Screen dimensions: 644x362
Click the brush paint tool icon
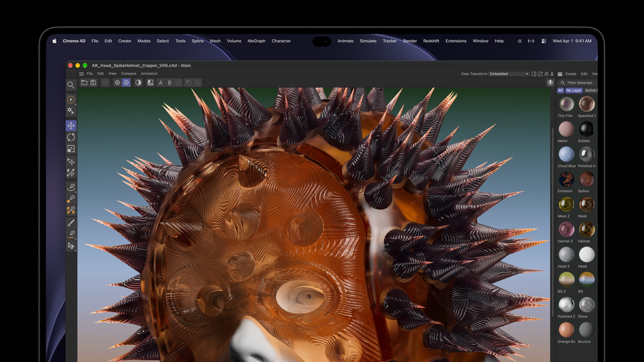point(71,223)
